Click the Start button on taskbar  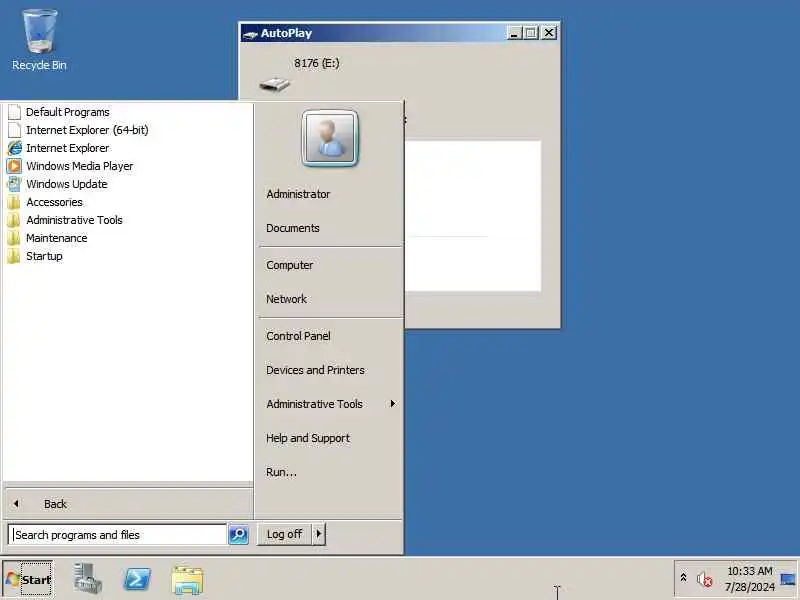28,579
